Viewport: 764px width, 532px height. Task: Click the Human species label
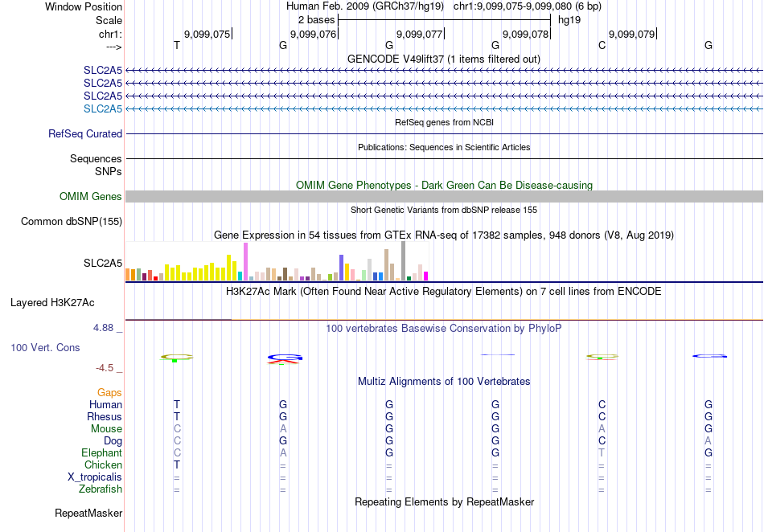pyautogui.click(x=105, y=404)
